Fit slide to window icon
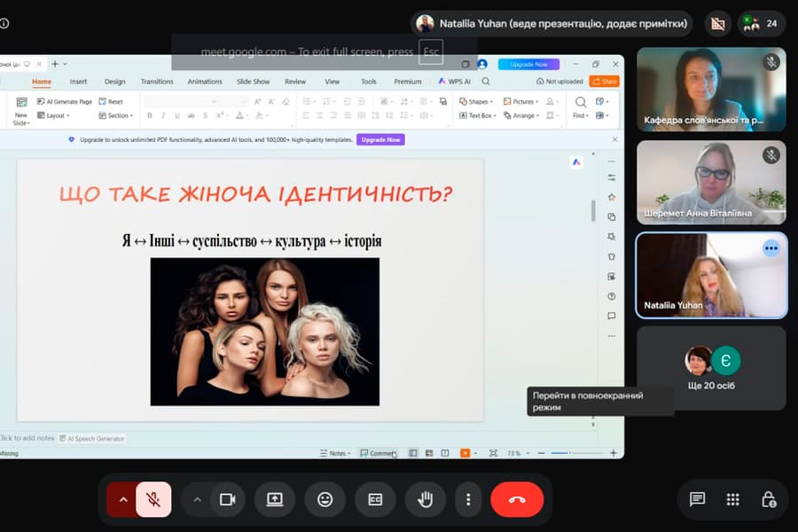 click(493, 453)
